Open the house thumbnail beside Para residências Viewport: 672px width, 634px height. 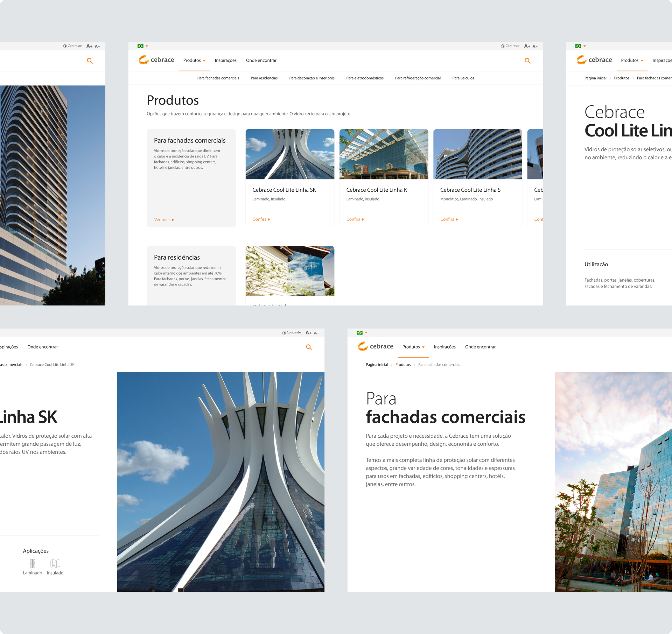pyautogui.click(x=290, y=271)
